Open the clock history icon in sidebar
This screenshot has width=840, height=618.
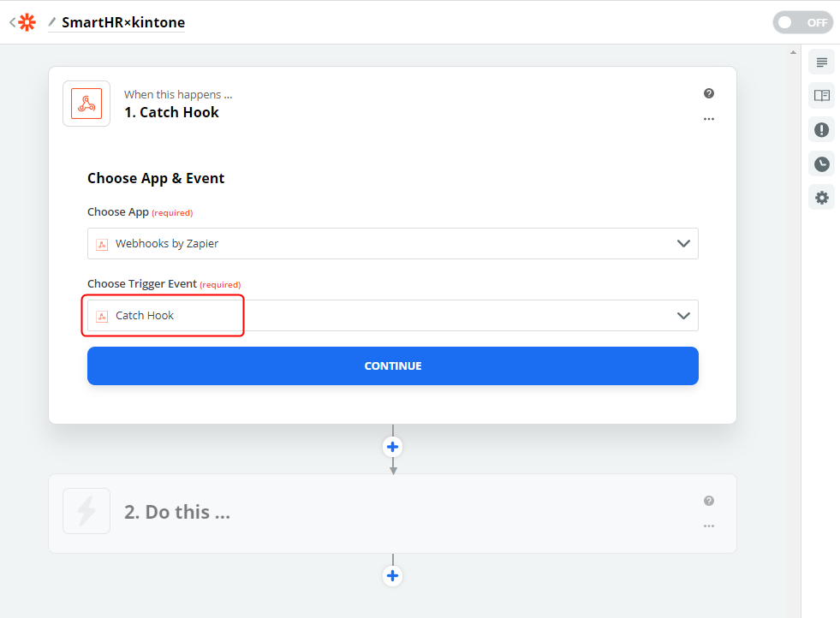[821, 163]
